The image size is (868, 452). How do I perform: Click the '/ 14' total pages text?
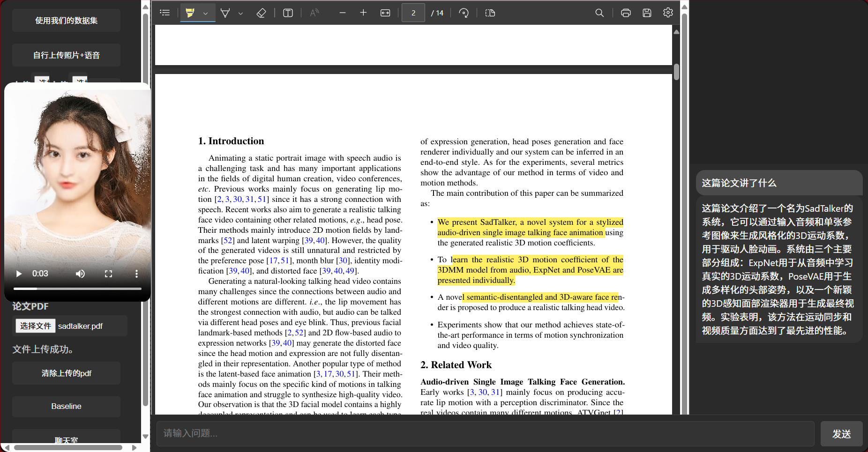click(437, 13)
